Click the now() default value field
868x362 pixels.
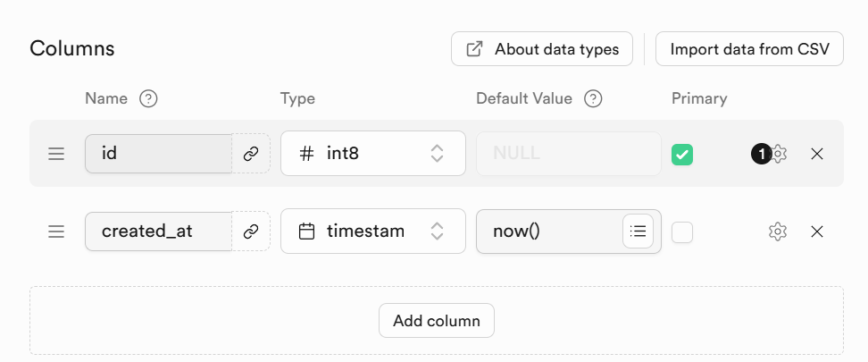click(x=548, y=232)
